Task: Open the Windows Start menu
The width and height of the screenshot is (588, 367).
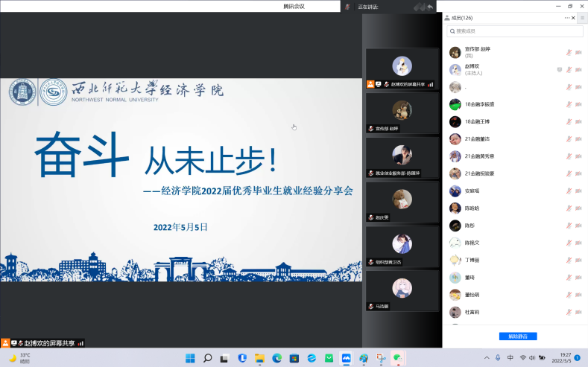Action: tap(190, 358)
